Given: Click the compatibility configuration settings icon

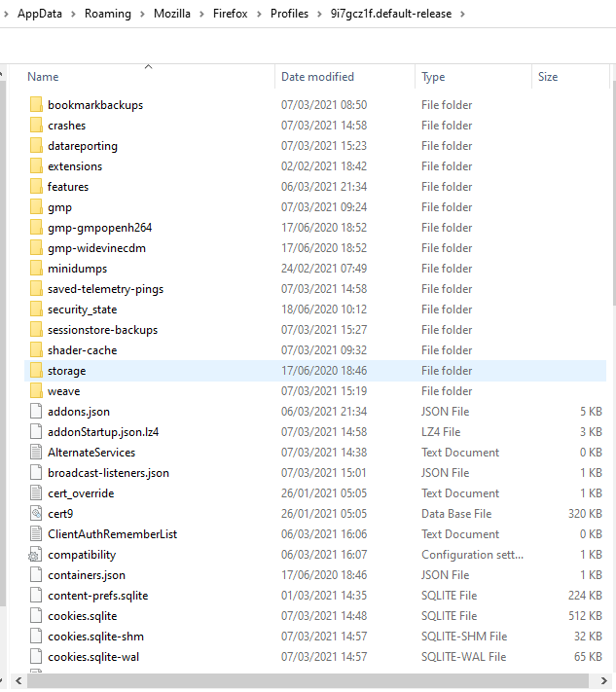Looking at the screenshot, I should [x=35, y=555].
